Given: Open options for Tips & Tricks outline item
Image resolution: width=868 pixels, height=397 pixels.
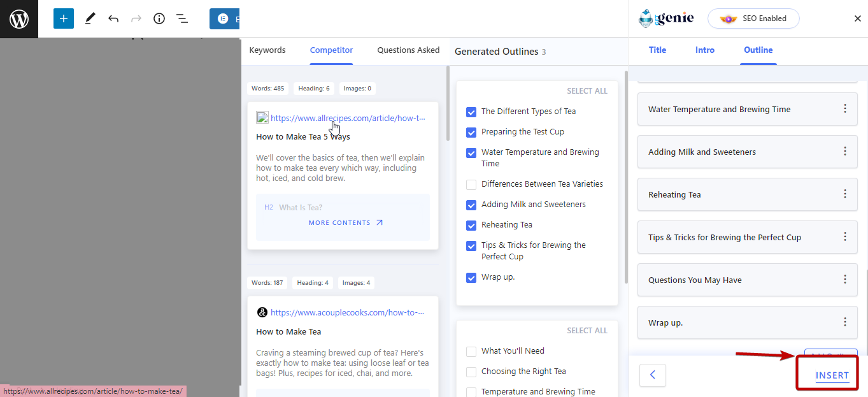Looking at the screenshot, I should point(845,237).
